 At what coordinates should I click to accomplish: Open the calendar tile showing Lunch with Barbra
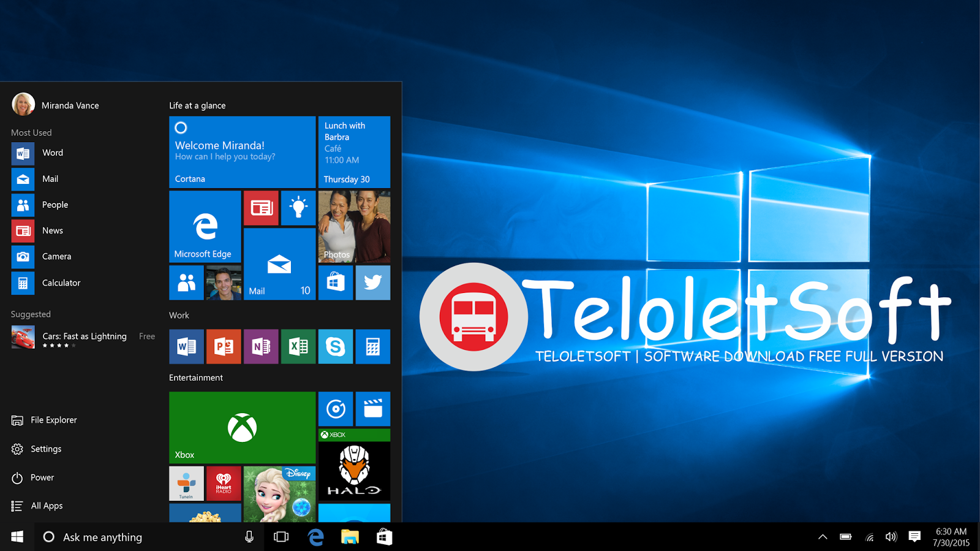pos(354,152)
